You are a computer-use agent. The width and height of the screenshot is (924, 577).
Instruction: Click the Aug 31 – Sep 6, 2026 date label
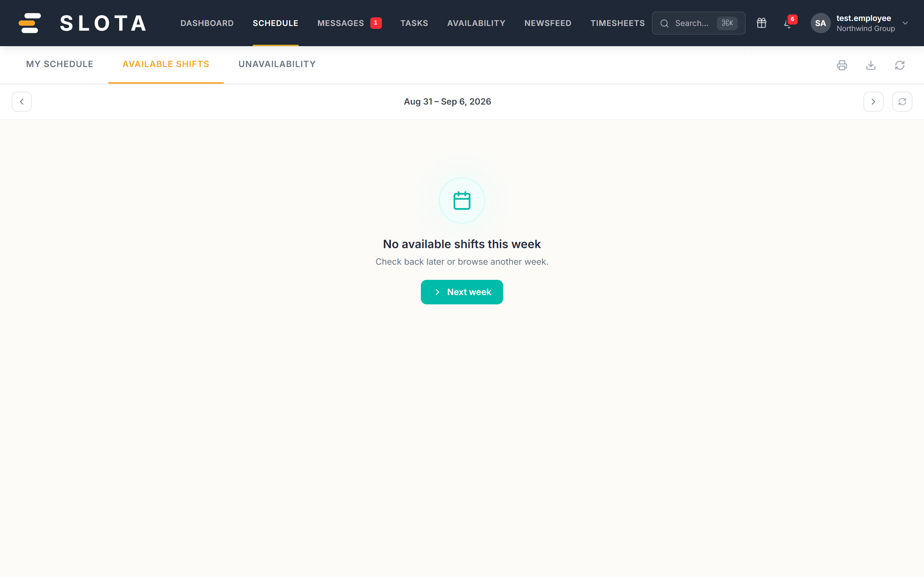click(448, 101)
